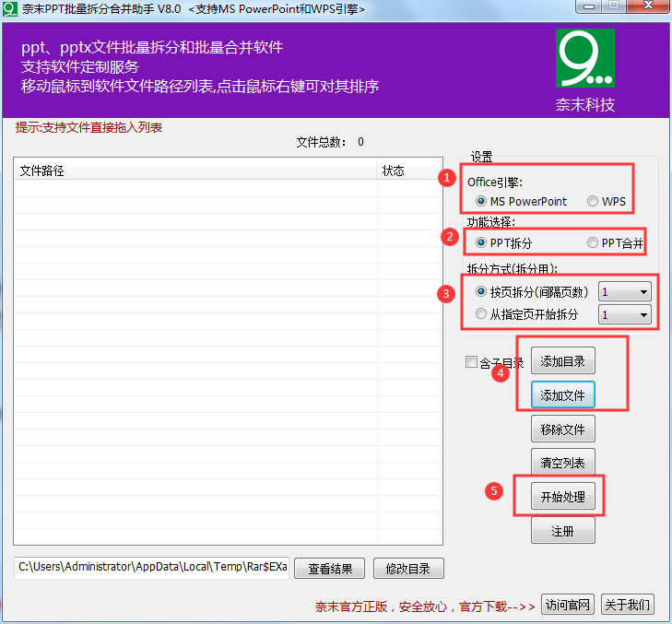672x624 pixels.
Task: Select the MS PowerPoint engine radio button
Action: [480, 201]
